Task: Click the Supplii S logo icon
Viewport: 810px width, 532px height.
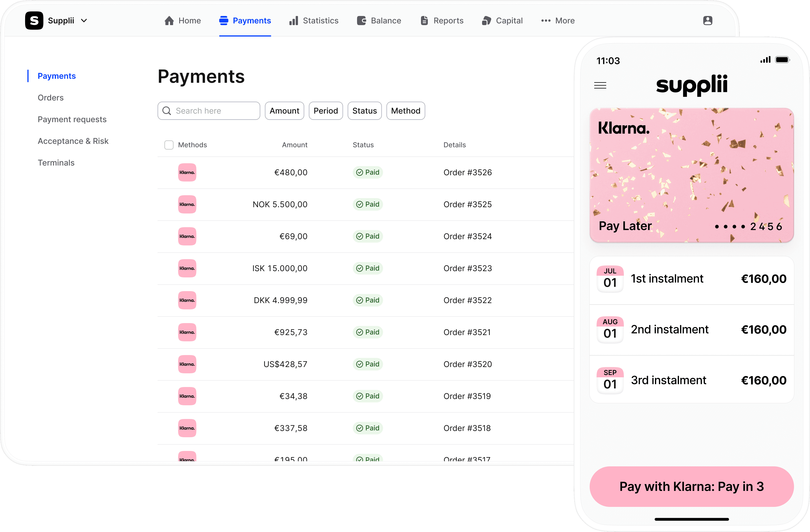Action: (34, 21)
